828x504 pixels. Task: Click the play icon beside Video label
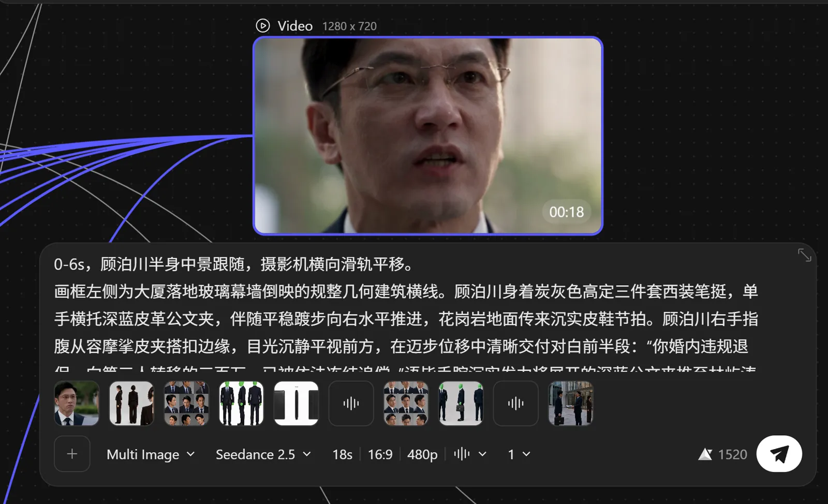263,26
